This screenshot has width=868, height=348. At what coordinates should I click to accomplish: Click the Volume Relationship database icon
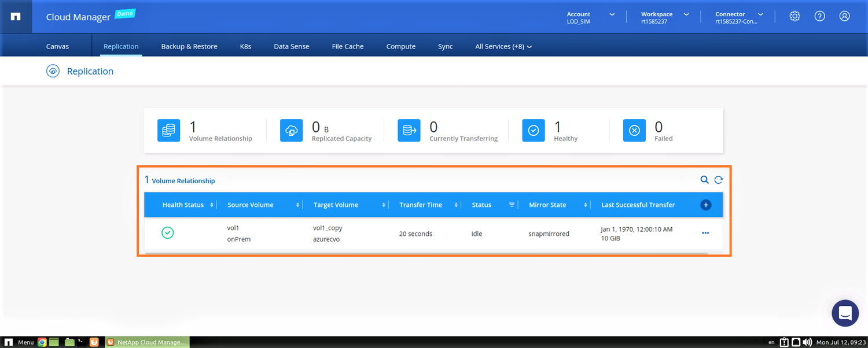pos(168,131)
